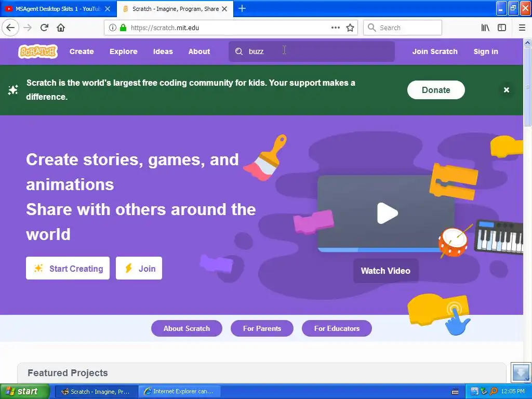
Task: Click the Firefox Search box
Action: coord(403,28)
